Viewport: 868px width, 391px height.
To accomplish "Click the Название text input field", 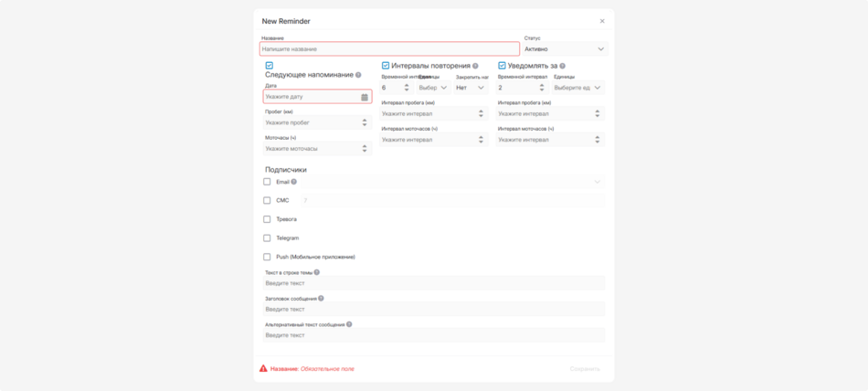I will [390, 49].
